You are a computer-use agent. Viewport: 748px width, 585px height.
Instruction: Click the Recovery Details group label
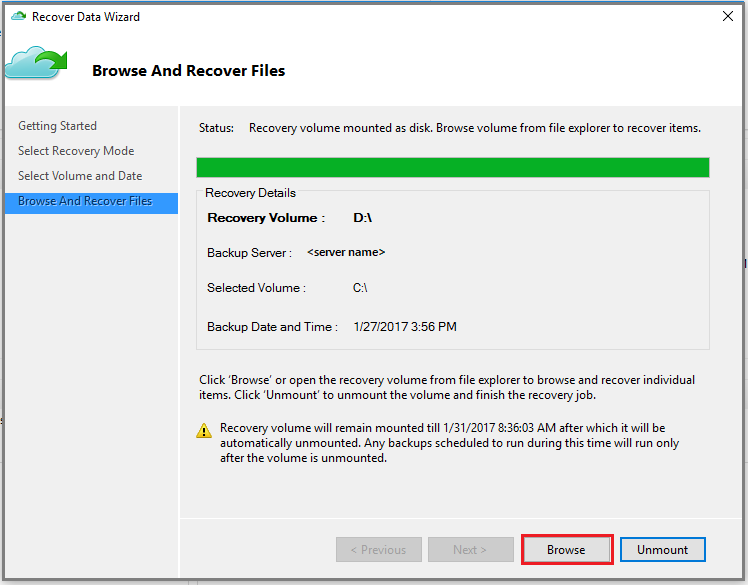click(x=250, y=193)
